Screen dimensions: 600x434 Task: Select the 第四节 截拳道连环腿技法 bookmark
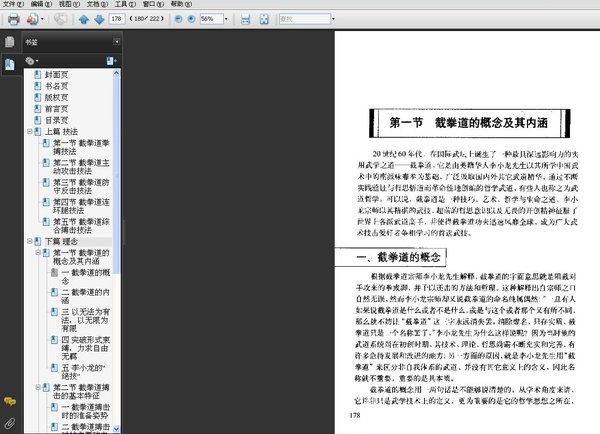81,206
